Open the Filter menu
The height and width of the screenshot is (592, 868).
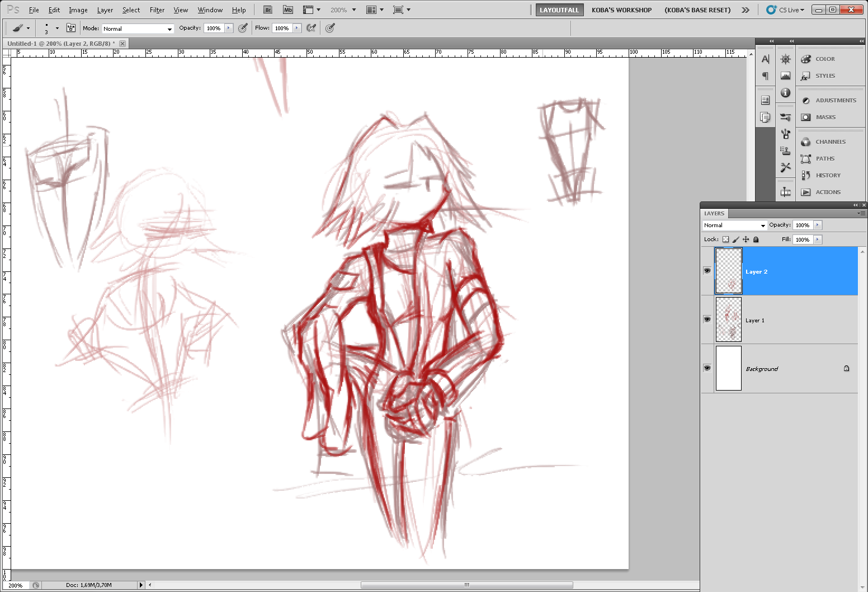(157, 10)
